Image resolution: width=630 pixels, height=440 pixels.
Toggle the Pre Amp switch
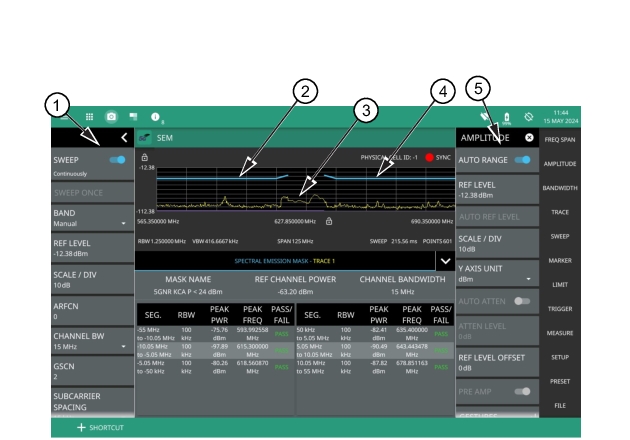tap(522, 393)
